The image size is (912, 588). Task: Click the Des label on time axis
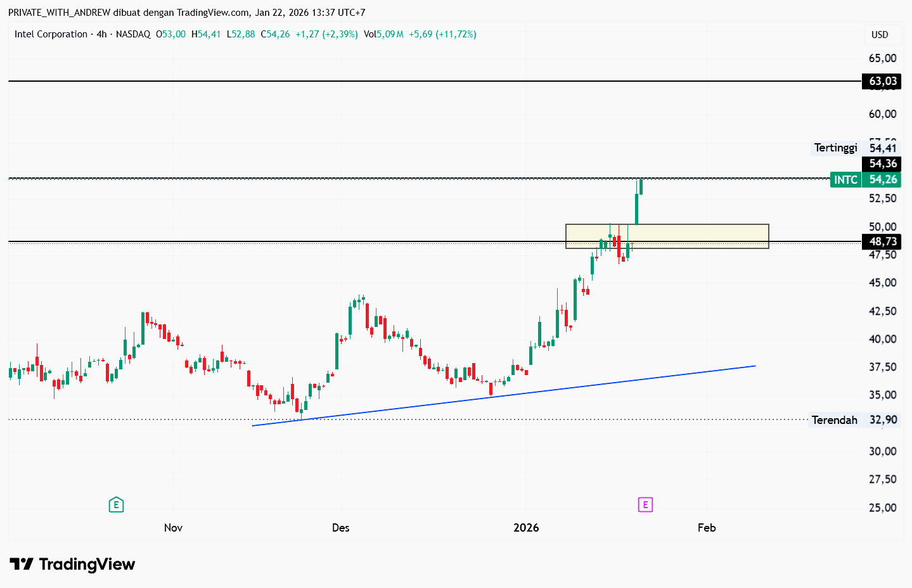[x=340, y=528]
